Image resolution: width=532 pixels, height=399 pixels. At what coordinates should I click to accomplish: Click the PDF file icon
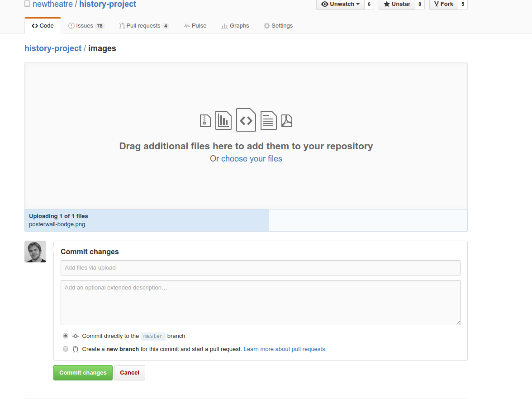(287, 121)
